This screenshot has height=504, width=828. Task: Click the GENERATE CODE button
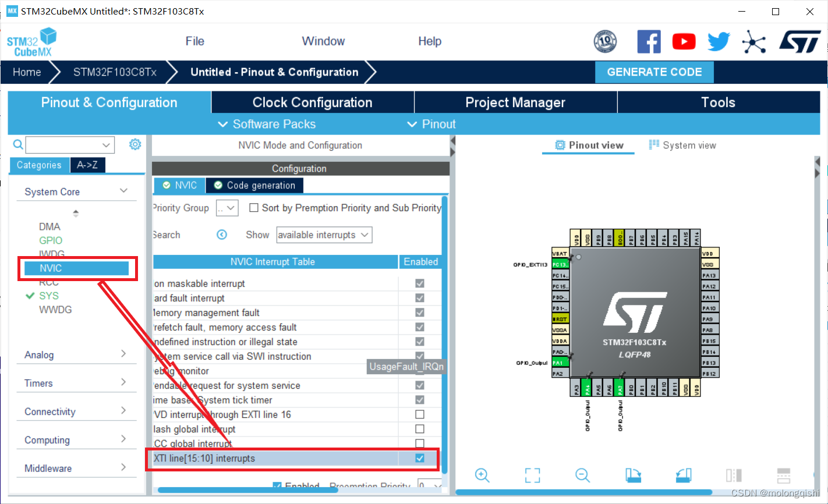(x=654, y=72)
